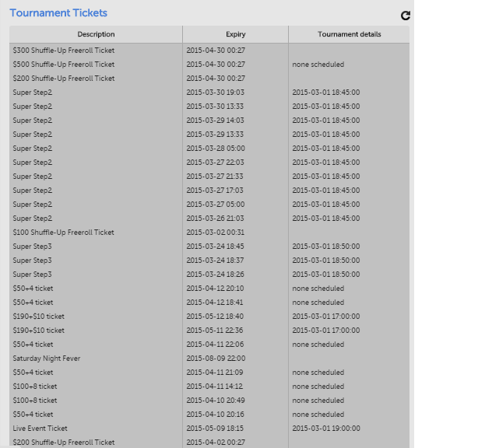Click expiry 2015-04-12 18:41

coord(215,303)
